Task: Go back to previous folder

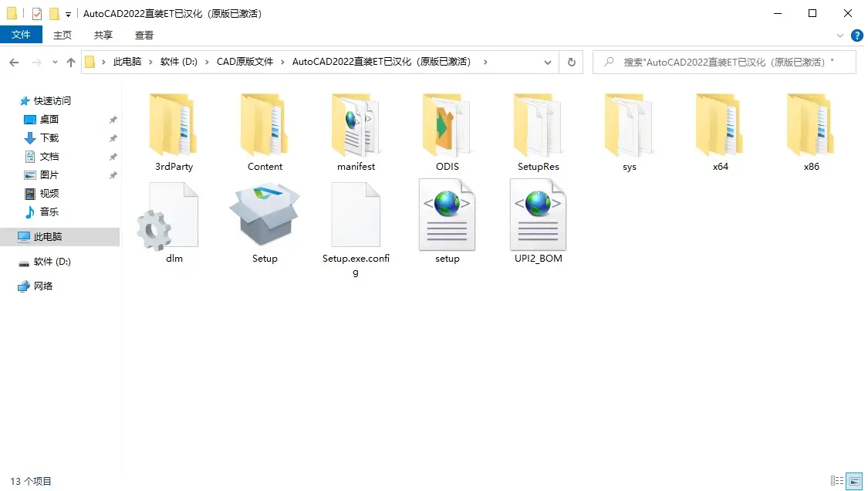Action: (x=15, y=63)
